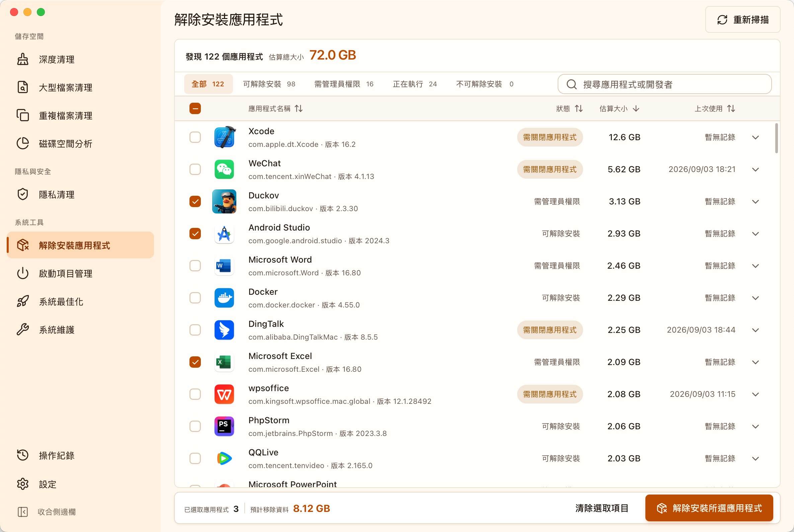
Task: Check the Docker checkbox
Action: point(195,298)
